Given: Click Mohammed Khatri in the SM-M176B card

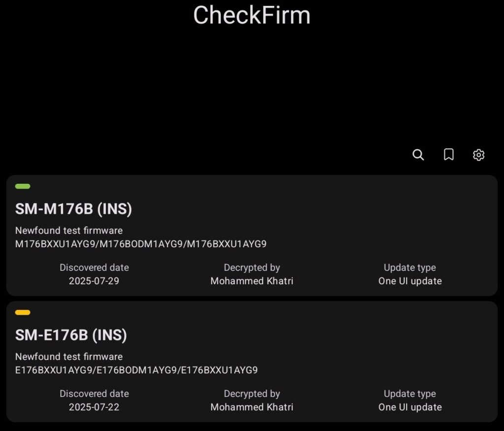Looking at the screenshot, I should (252, 281).
